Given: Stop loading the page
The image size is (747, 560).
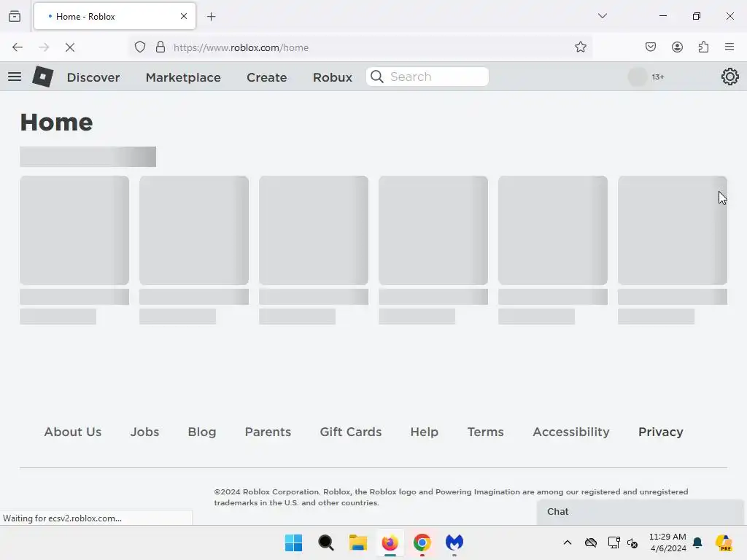Looking at the screenshot, I should tap(70, 47).
